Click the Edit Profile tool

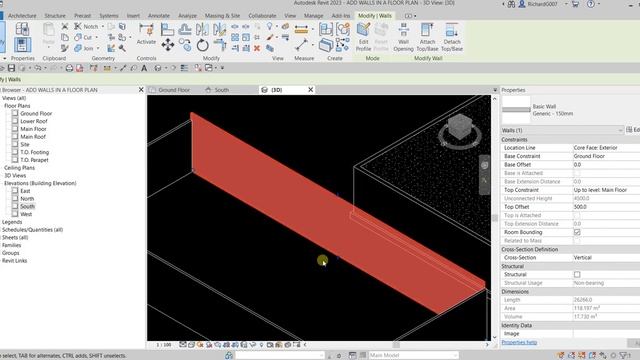363,37
